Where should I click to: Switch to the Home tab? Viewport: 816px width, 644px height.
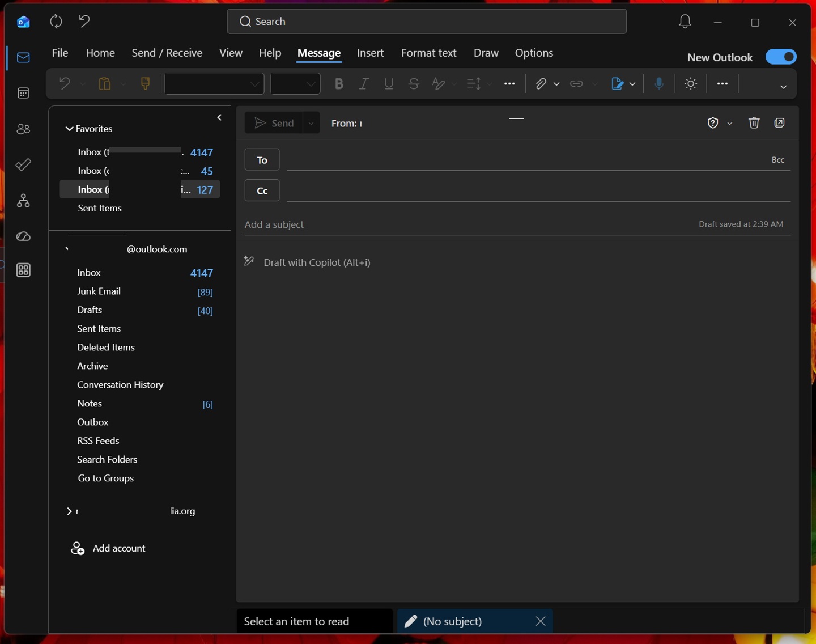[100, 53]
